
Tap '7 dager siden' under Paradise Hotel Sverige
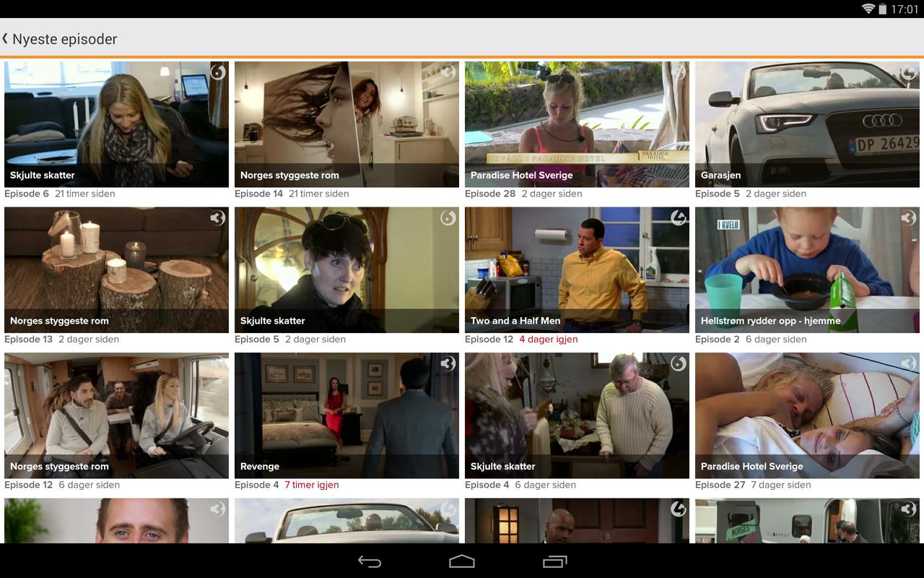[x=781, y=485]
